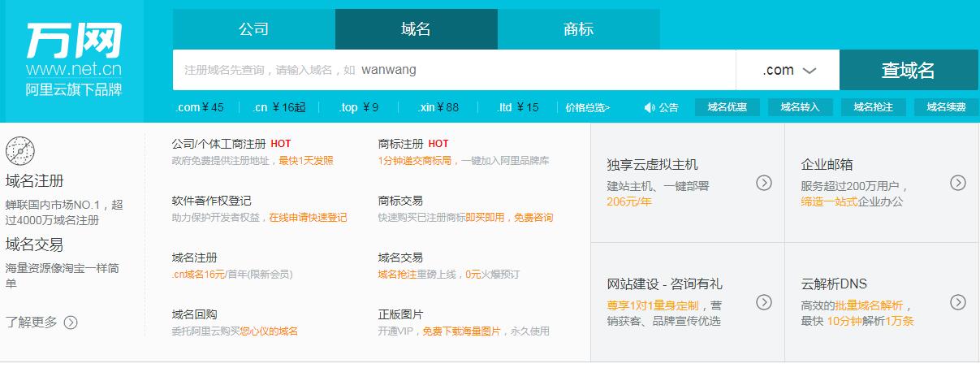Image resolution: width=980 pixels, height=368 pixels.
Task: Open the 域名回购 link
Action: click(x=195, y=314)
